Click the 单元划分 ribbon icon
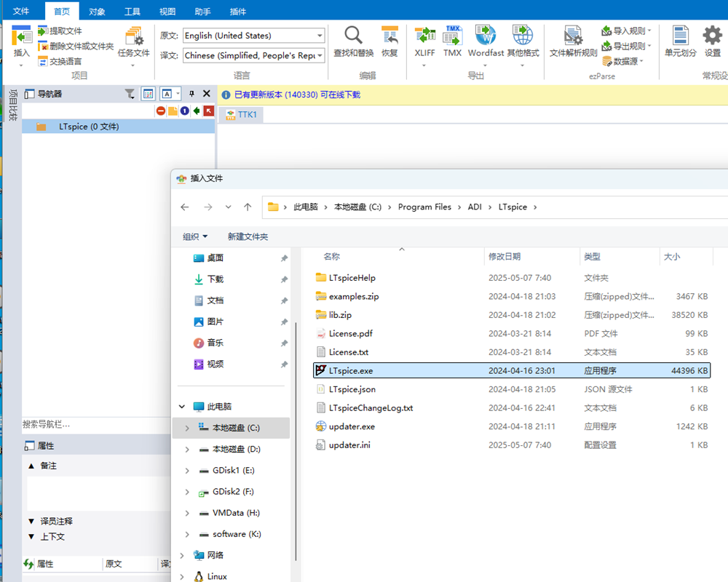Screen dimensions: 728x582 tap(680, 41)
